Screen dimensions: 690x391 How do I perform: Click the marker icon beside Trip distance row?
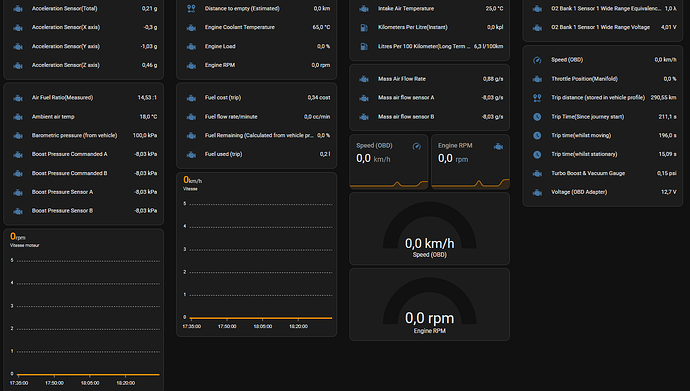[537, 98]
